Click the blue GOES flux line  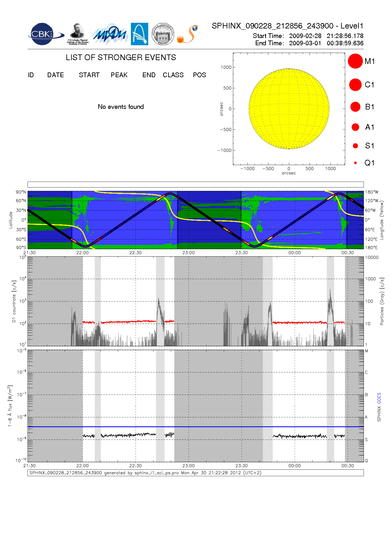[196, 427]
